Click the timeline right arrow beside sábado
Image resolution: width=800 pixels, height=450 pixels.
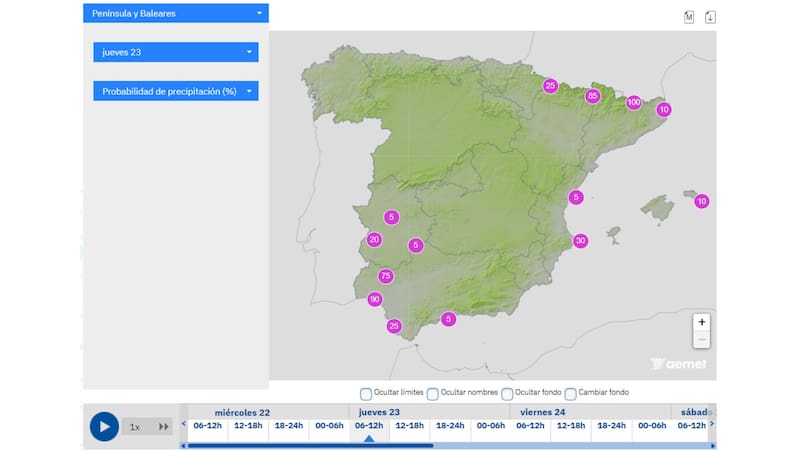[x=712, y=423]
